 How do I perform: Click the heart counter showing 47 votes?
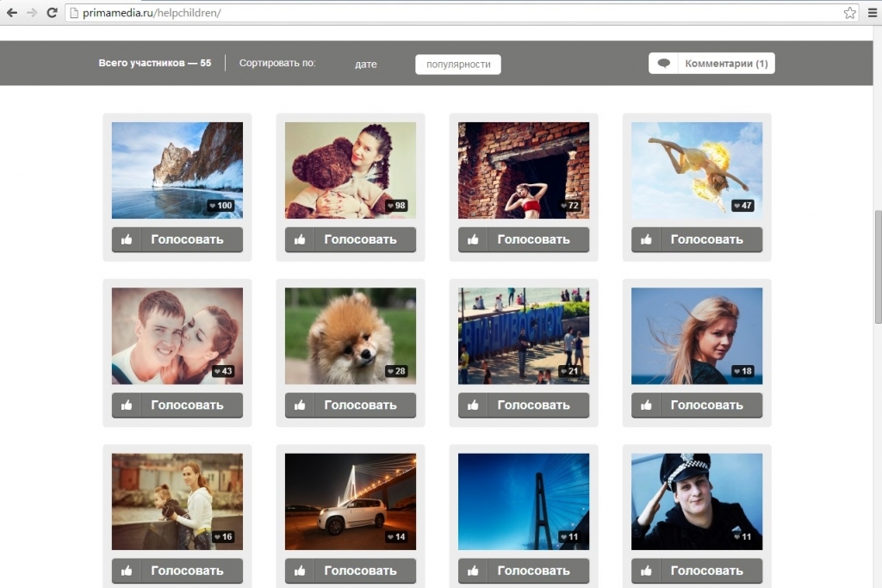pyautogui.click(x=742, y=206)
